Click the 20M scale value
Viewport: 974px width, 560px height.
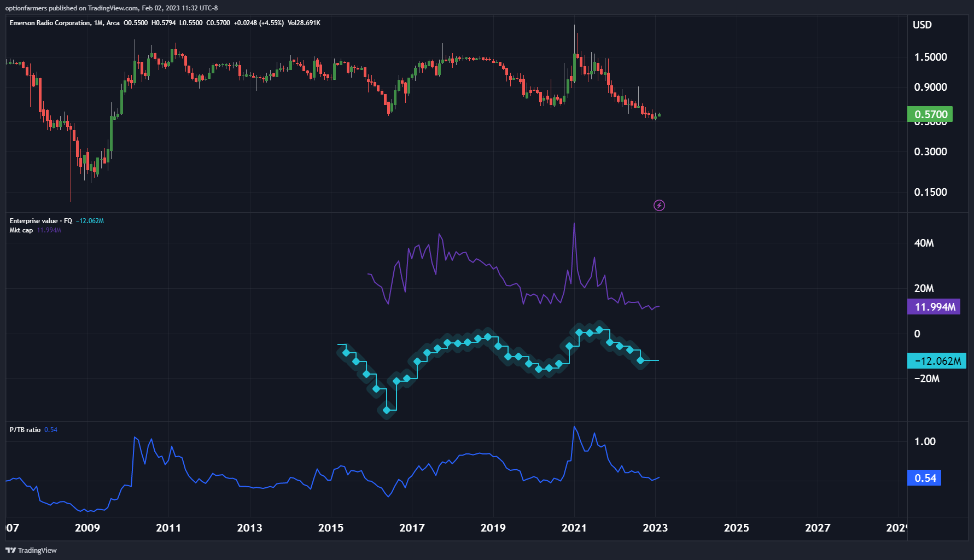pyautogui.click(x=924, y=288)
